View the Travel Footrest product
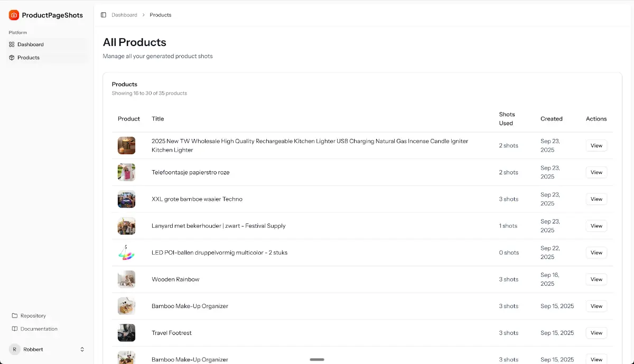Image resolution: width=634 pixels, height=364 pixels. point(596,333)
